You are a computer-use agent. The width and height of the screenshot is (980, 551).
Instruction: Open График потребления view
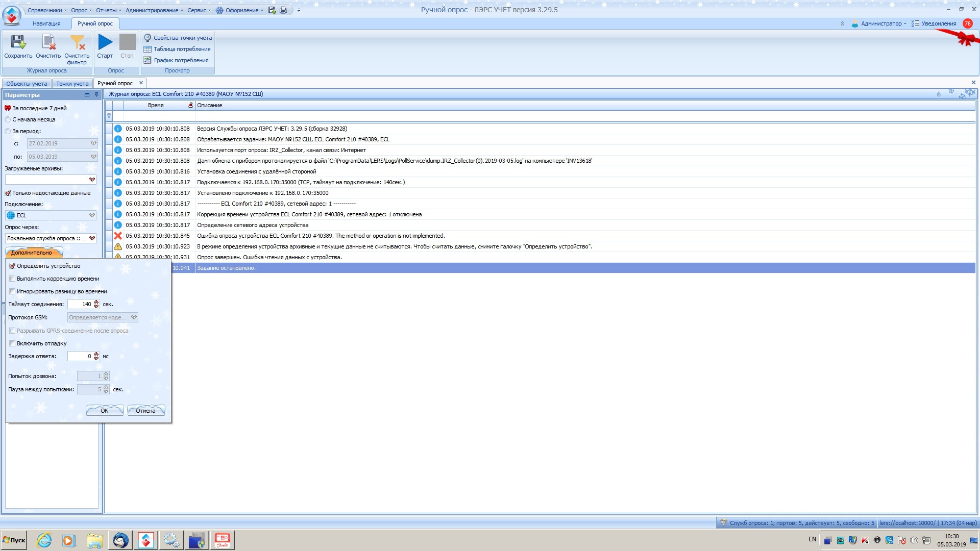(176, 60)
